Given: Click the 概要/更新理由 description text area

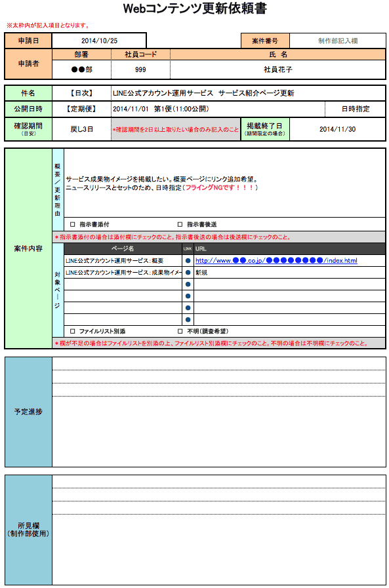Looking at the screenshot, I should 225,183.
